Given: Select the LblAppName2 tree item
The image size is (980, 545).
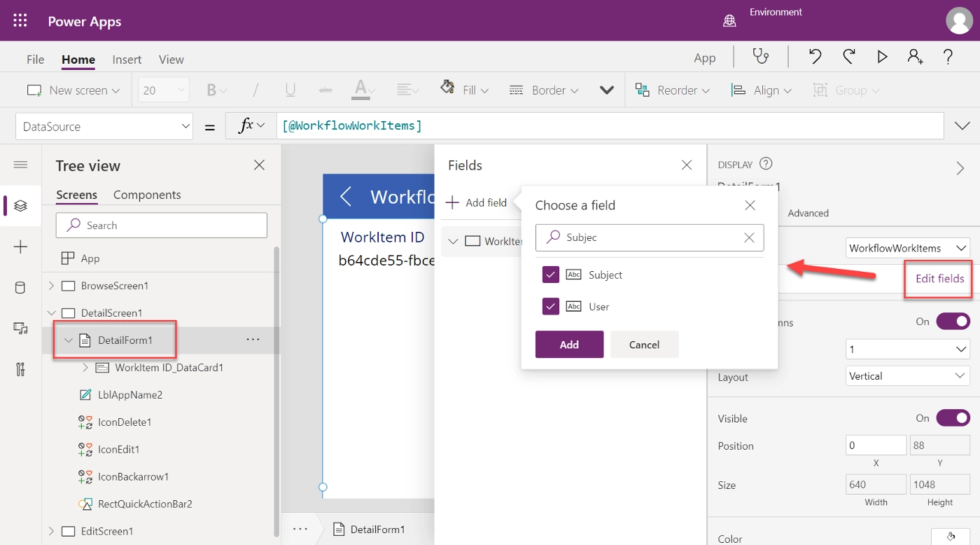Looking at the screenshot, I should click(130, 394).
